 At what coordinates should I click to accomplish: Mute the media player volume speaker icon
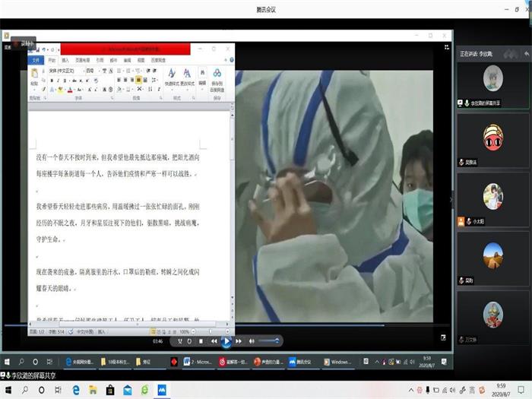(x=252, y=341)
